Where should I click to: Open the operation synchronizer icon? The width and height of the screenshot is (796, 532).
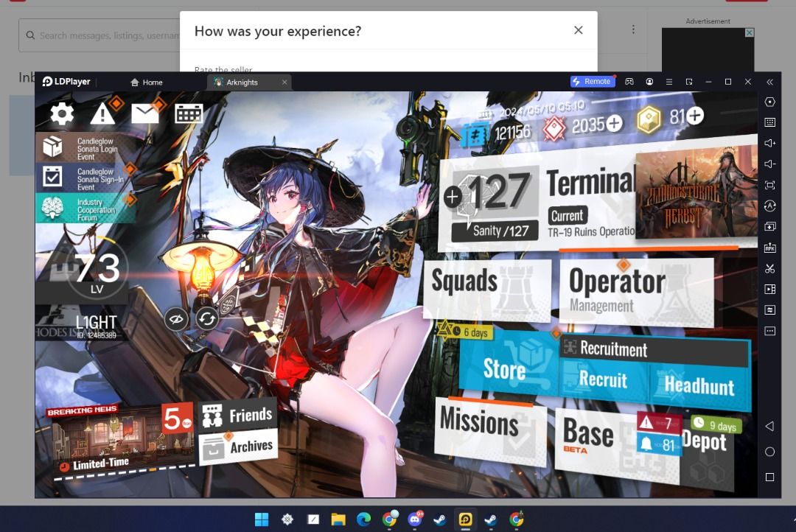[x=769, y=206]
